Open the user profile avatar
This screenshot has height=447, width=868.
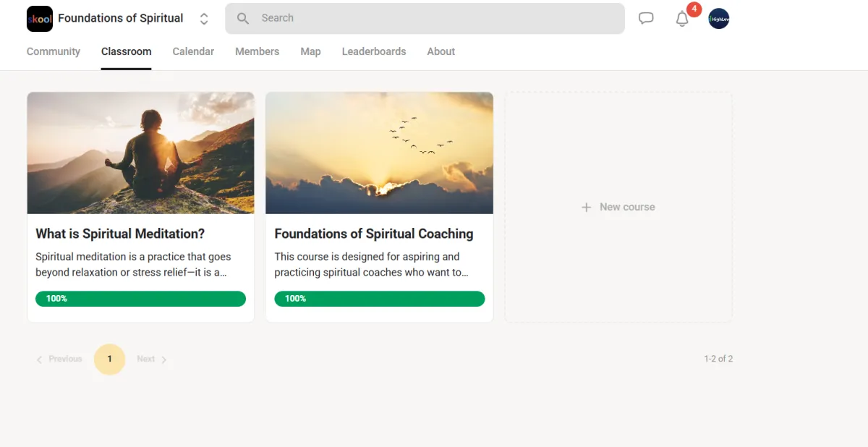point(718,19)
